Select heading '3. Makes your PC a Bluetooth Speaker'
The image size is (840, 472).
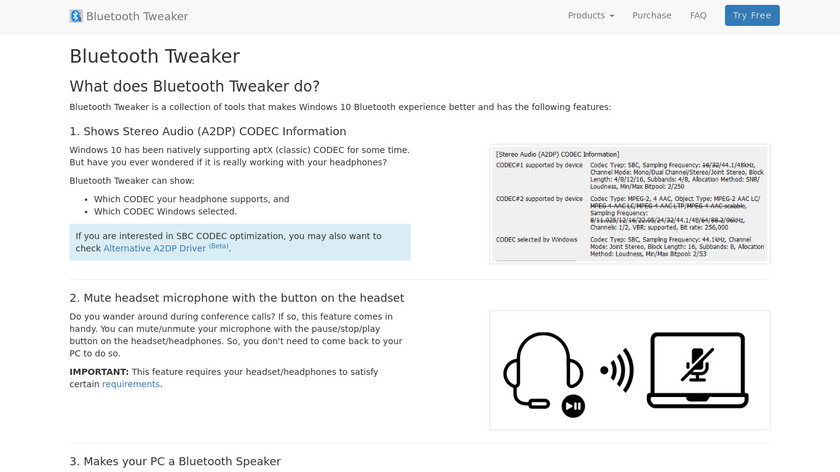[x=175, y=461]
